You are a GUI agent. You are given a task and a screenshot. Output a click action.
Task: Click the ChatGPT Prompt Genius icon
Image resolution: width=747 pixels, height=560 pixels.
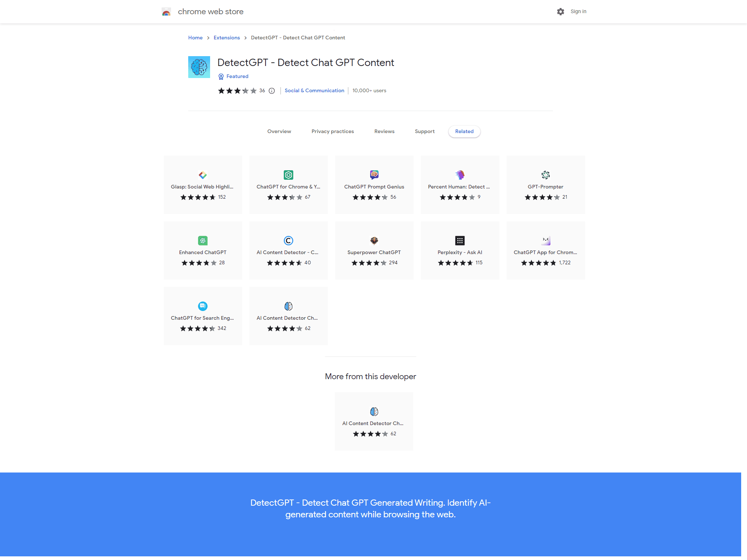374,175
